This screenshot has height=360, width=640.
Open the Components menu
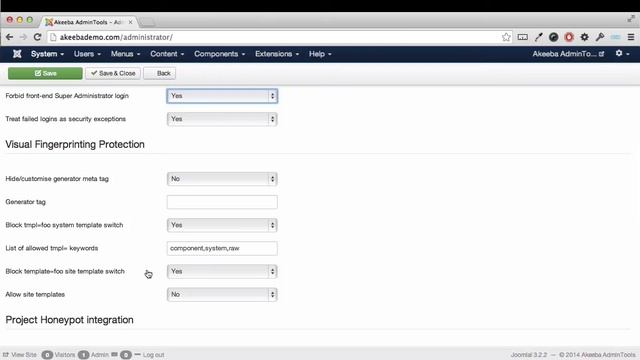[x=219, y=54]
